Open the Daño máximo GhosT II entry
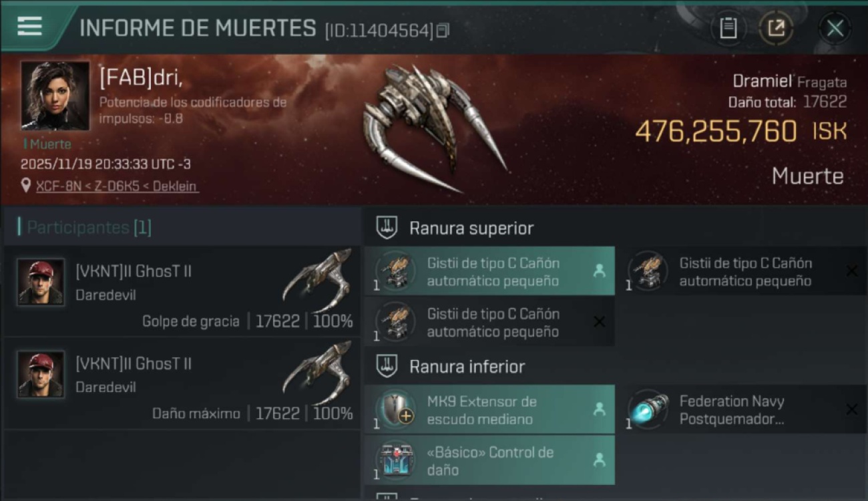The width and height of the screenshot is (868, 501). pyautogui.click(x=182, y=383)
